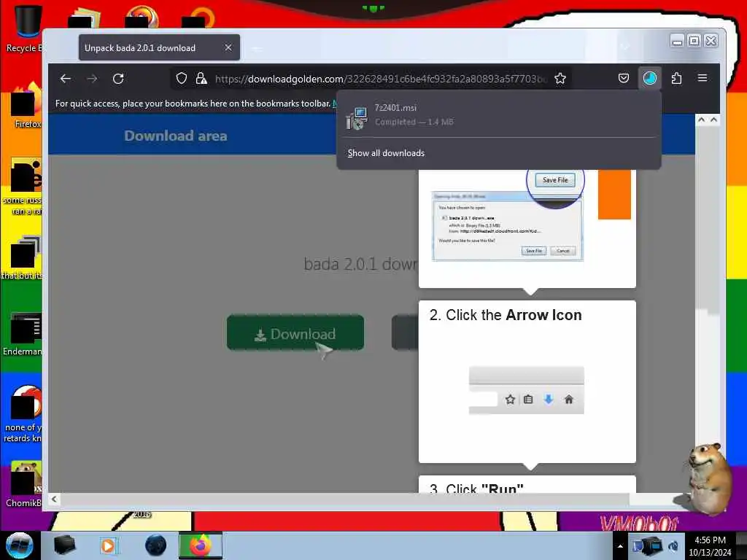Select the Unpack bada 2.0.1 download tab
Screen dimensions: 747x560
click(x=159, y=47)
